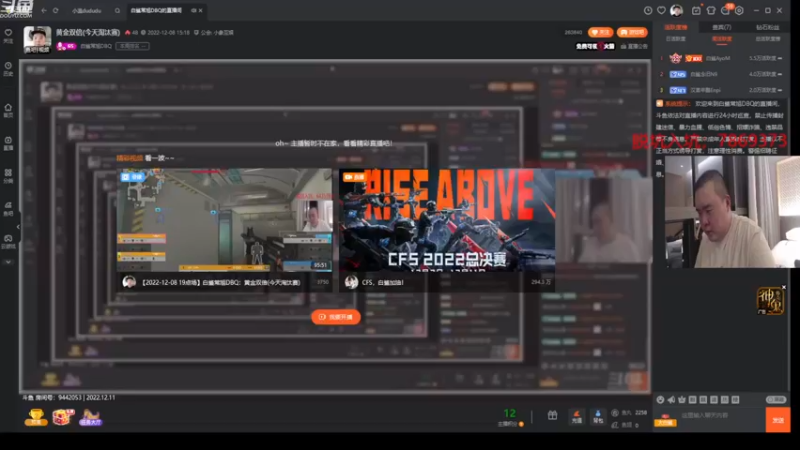Open search via the magnifier icon

coord(117,10)
